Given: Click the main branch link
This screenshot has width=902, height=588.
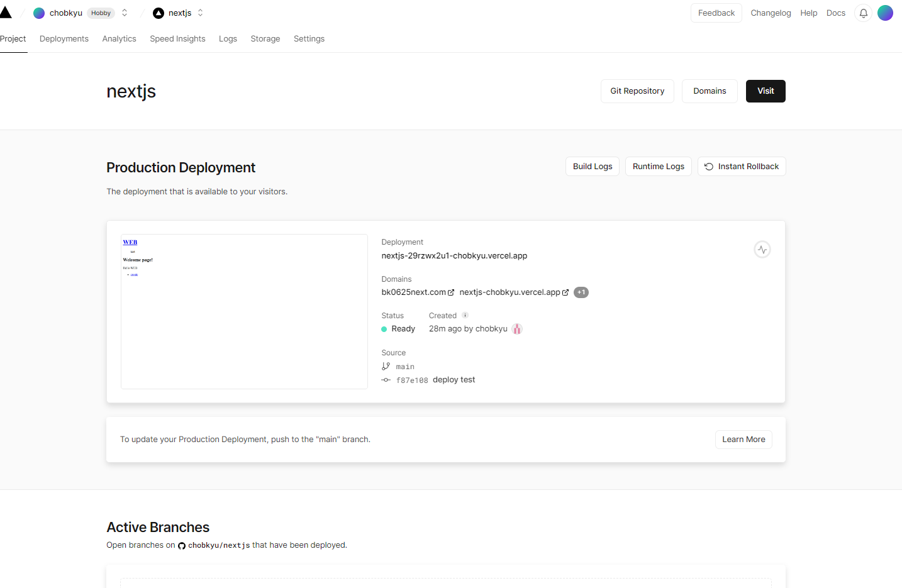Looking at the screenshot, I should (x=405, y=367).
